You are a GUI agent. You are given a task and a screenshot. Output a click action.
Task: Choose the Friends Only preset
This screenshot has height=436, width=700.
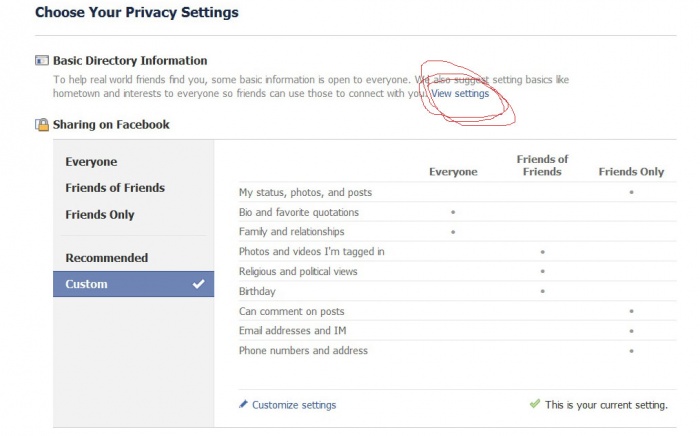99,214
